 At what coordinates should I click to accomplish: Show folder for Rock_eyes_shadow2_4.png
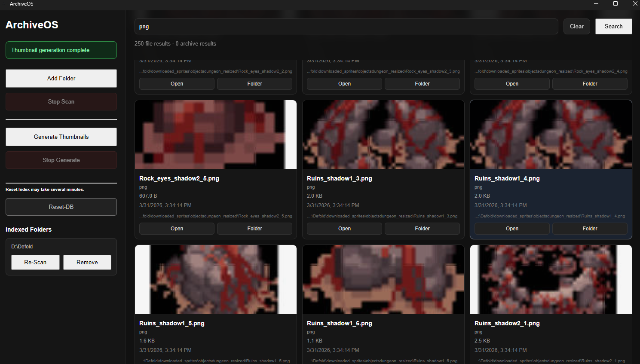point(590,84)
